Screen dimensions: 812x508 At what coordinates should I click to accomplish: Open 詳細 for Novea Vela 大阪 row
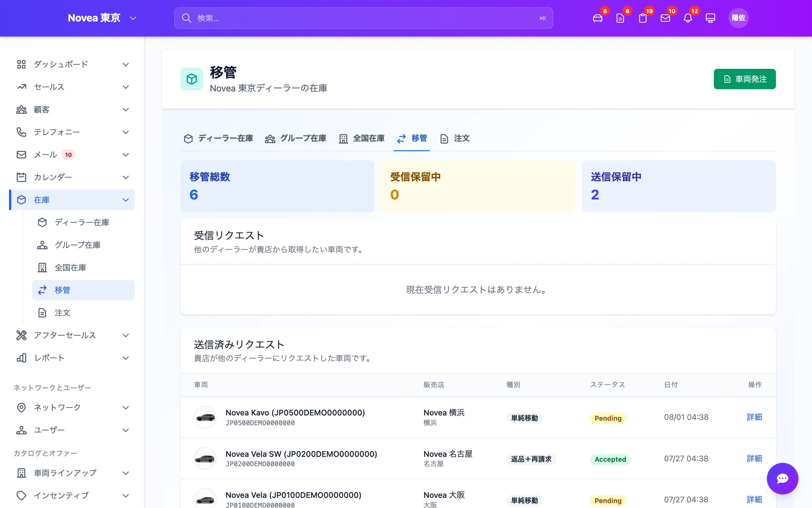[x=754, y=499]
